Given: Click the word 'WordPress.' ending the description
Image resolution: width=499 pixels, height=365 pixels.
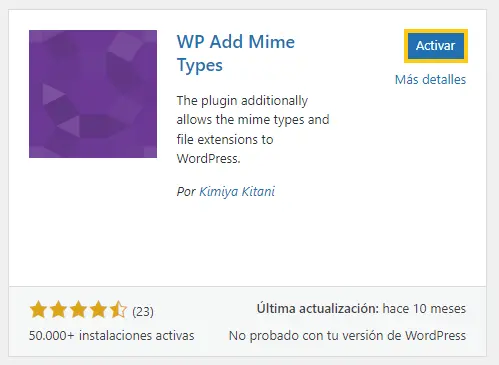Looking at the screenshot, I should pos(208,159).
